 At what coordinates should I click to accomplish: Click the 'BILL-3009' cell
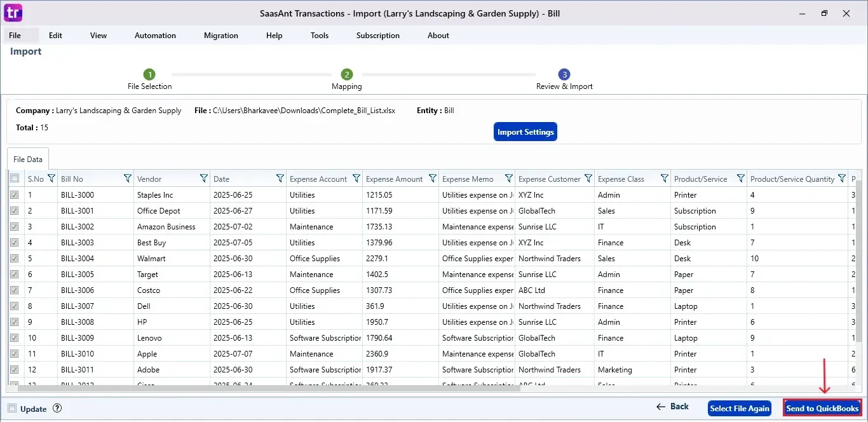click(95, 338)
